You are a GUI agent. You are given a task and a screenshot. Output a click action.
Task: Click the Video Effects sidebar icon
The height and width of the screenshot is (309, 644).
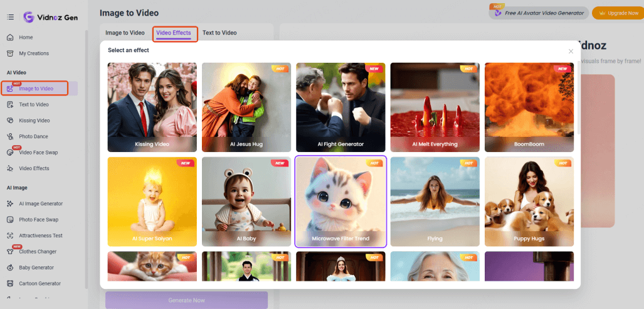pos(10,168)
